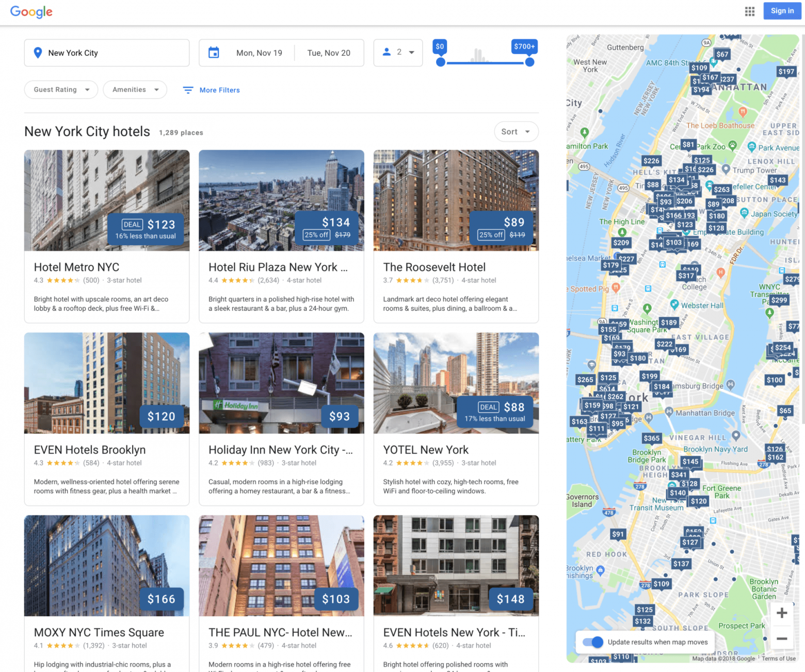This screenshot has width=805, height=672.
Task: Click the New York City search field
Action: pos(114,53)
